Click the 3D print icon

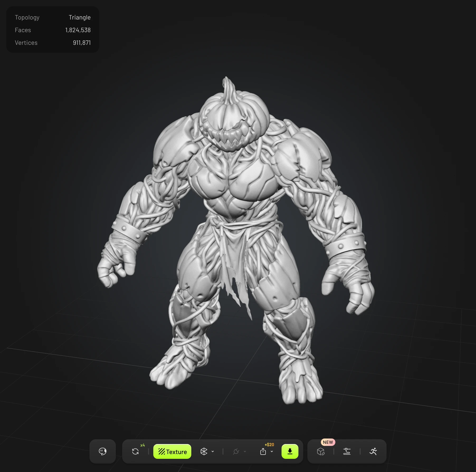click(x=347, y=451)
